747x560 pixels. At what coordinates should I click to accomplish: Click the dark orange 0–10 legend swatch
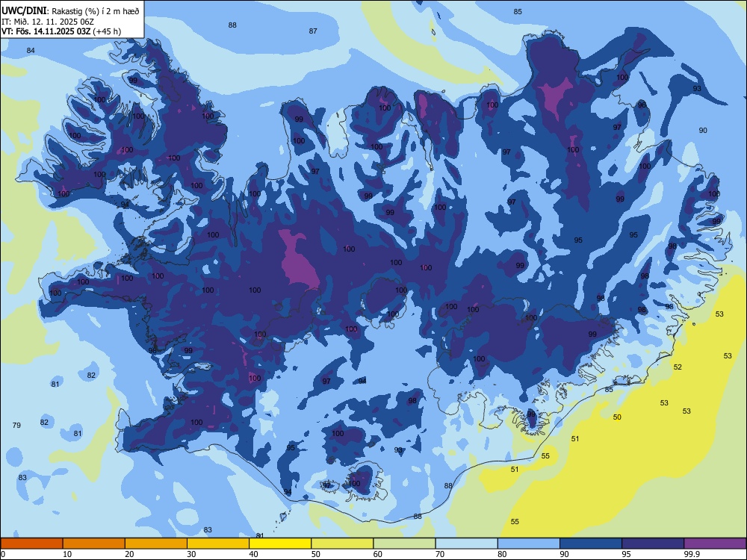(x=31, y=544)
